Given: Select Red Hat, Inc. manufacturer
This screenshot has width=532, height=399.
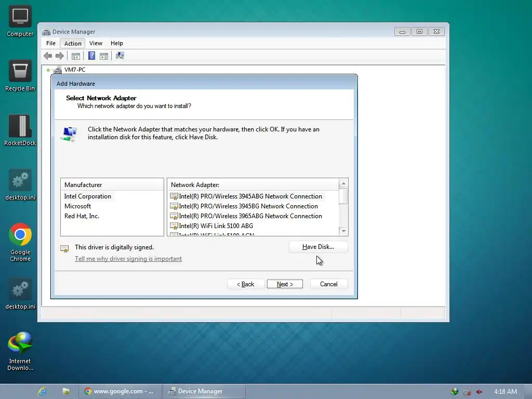Looking at the screenshot, I should pyautogui.click(x=82, y=216).
